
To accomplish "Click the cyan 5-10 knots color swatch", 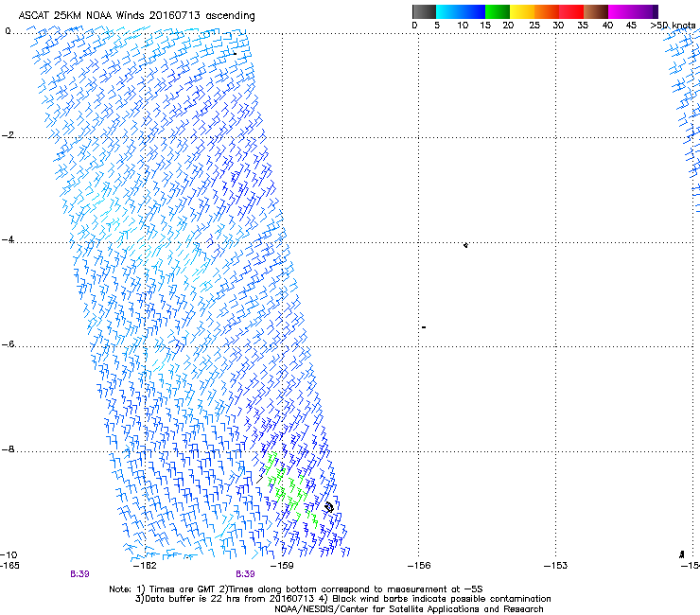I will pos(448,11).
